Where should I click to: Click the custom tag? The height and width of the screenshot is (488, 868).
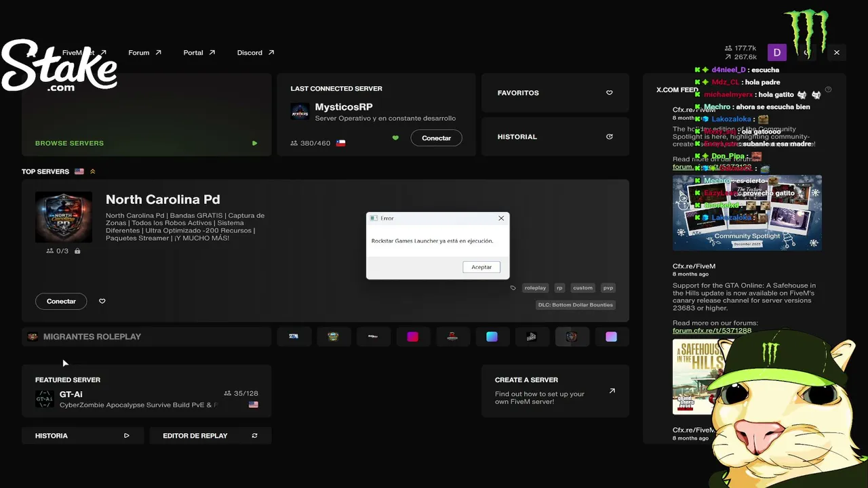click(583, 287)
